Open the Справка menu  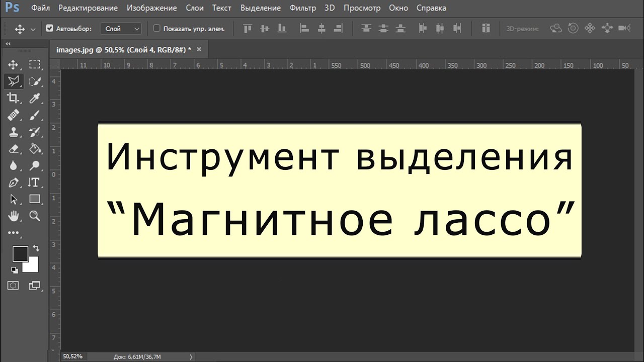431,8
